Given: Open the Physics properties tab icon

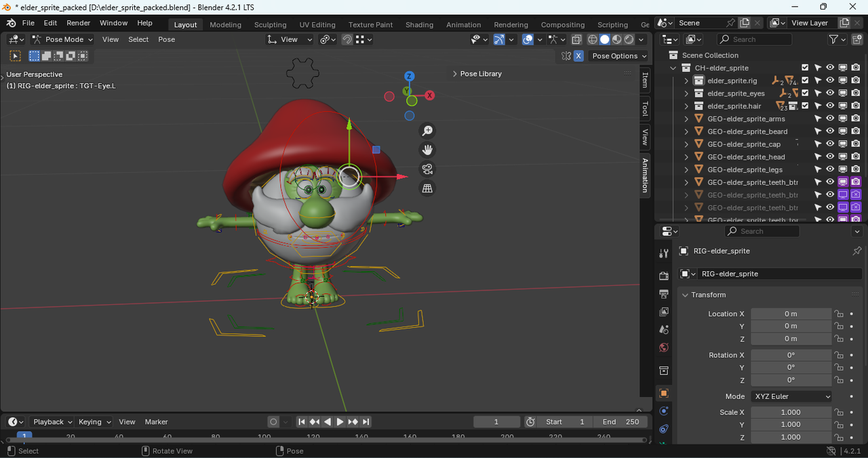Looking at the screenshot, I should tap(664, 411).
